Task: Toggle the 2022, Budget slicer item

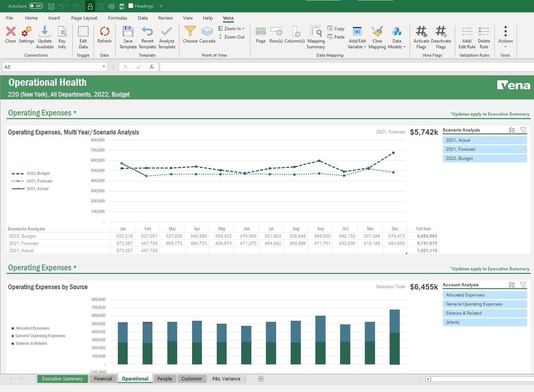Action: 485,158
